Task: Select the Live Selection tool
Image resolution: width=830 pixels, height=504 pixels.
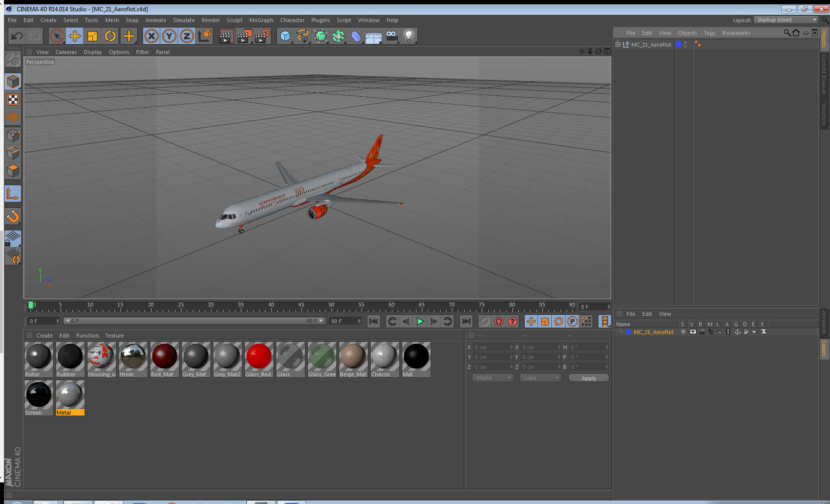Action: click(57, 36)
